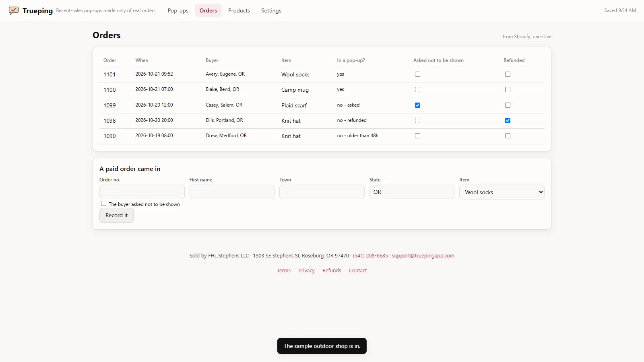Click the (541) 208-6685 phone link
This screenshot has height=362, width=644.
pos(370,256)
